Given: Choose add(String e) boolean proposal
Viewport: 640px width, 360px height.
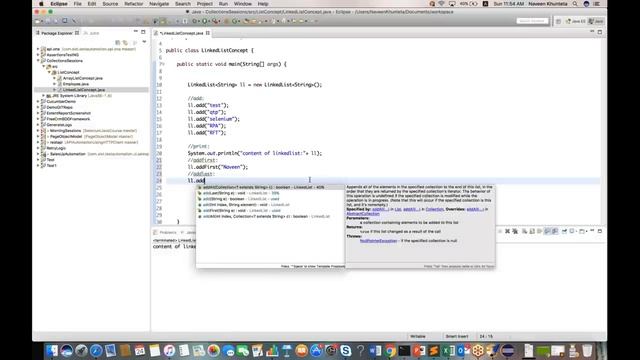Looking at the screenshot, I should 270,199.
